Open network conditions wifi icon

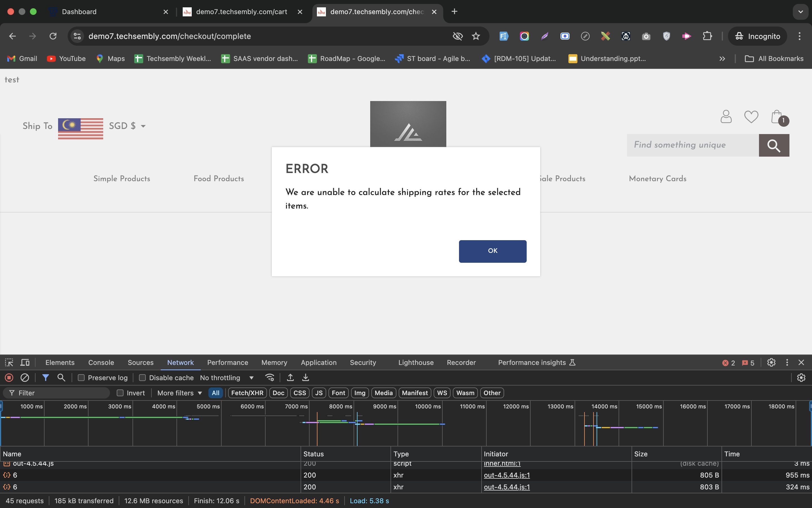270,378
